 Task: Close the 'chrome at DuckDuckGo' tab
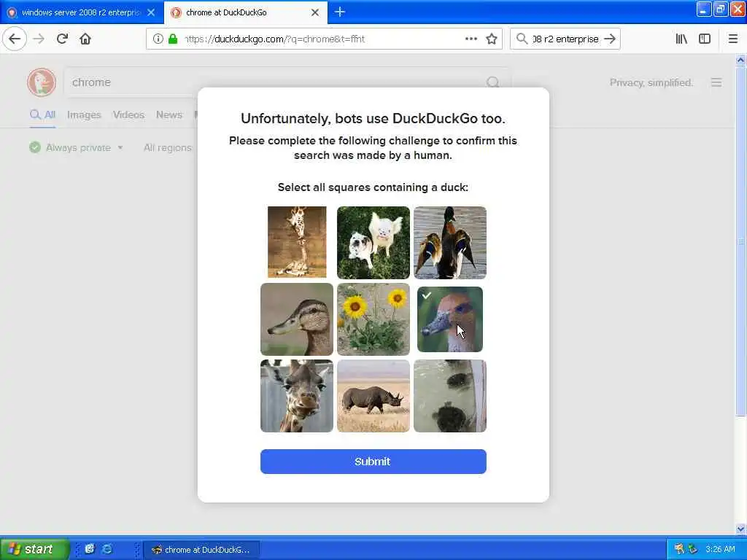[315, 12]
